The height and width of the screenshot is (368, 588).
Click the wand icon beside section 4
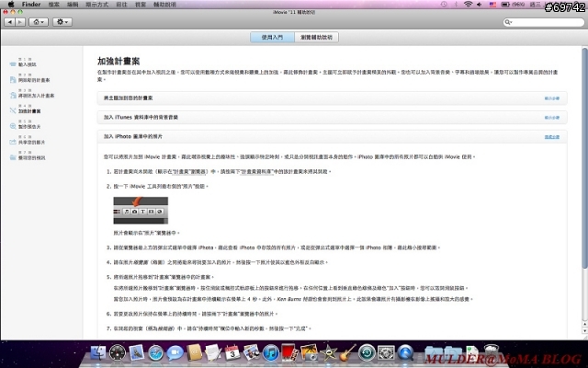point(13,110)
